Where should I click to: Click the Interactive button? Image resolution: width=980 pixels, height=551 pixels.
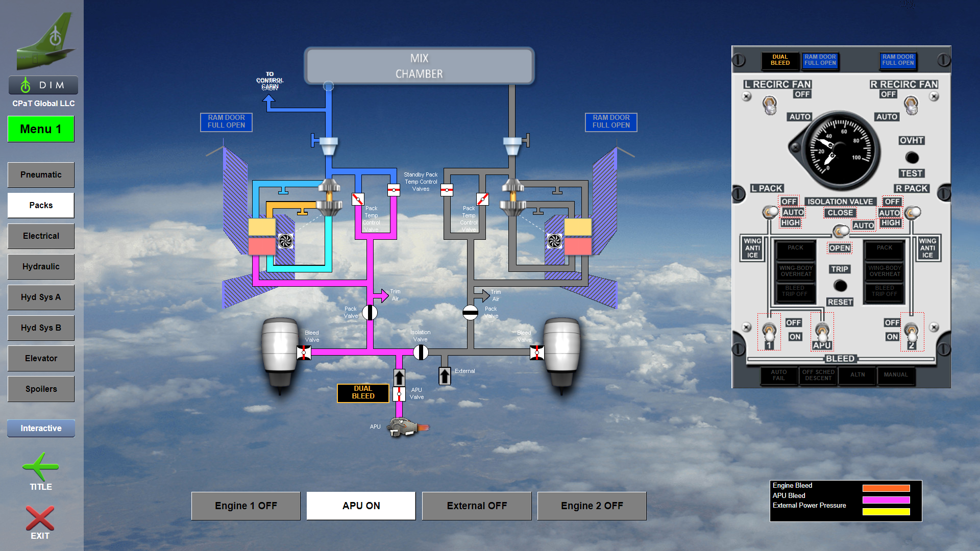pyautogui.click(x=41, y=428)
